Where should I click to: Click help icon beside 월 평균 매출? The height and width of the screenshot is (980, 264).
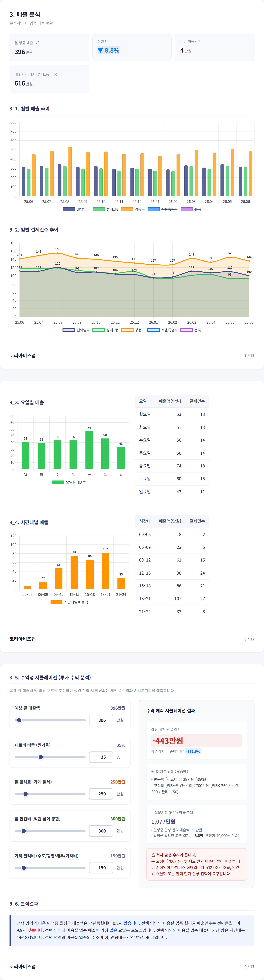click(38, 43)
